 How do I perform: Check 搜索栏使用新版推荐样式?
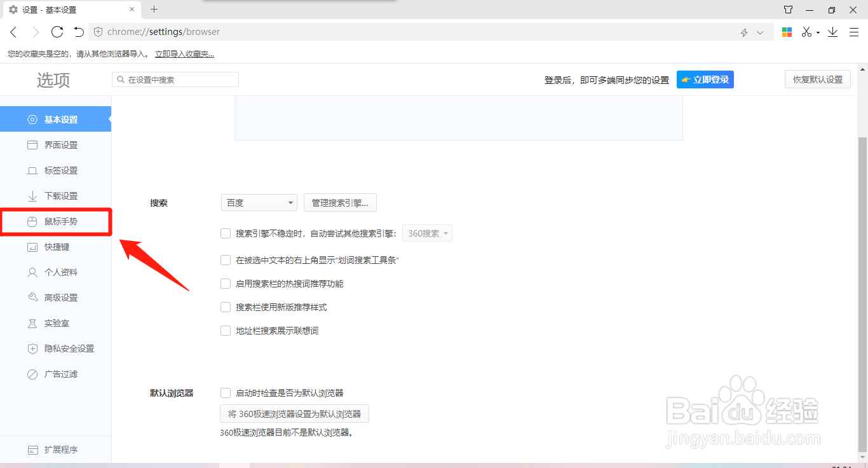226,307
